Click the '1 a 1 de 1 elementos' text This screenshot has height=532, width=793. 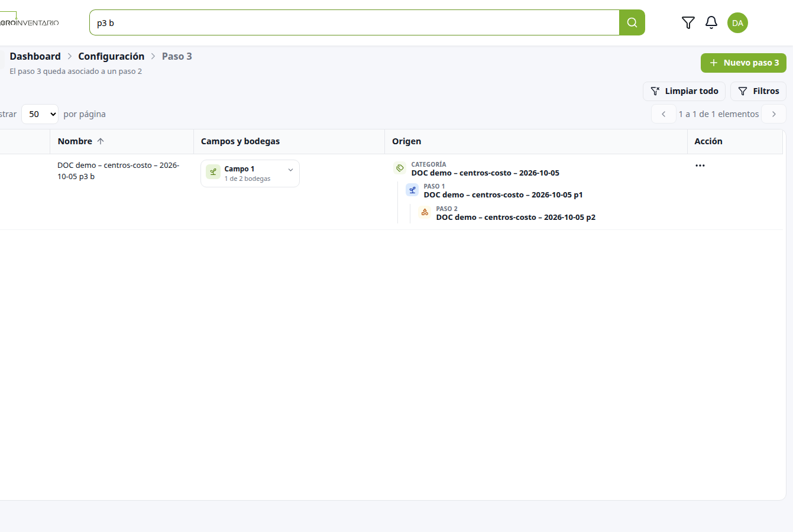coord(718,114)
